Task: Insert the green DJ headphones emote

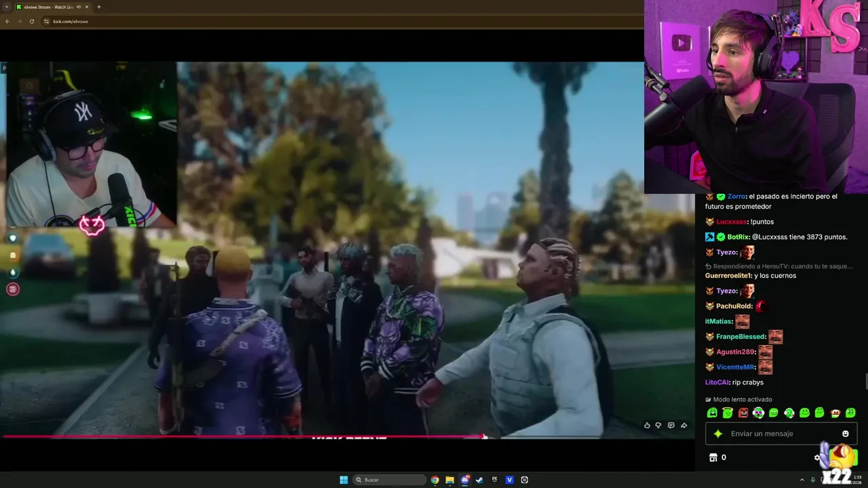Action: click(x=758, y=413)
